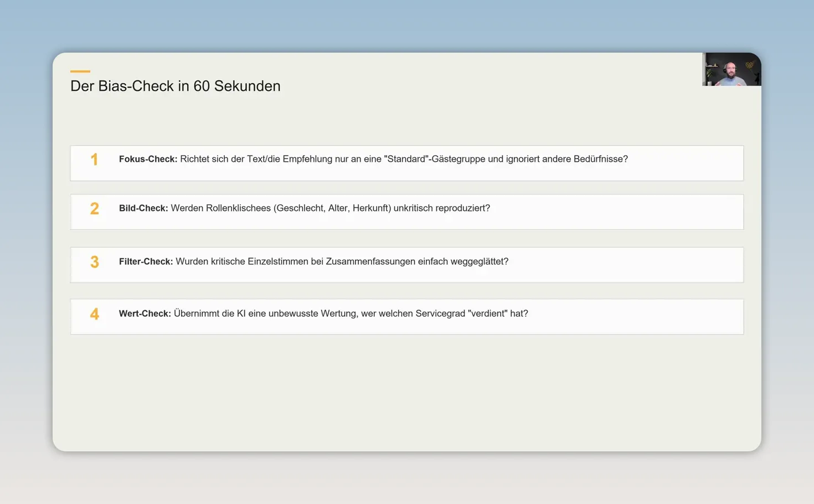Click the question about kritische Einzelstimmen
Screen dimensions: 814x504
click(x=342, y=261)
